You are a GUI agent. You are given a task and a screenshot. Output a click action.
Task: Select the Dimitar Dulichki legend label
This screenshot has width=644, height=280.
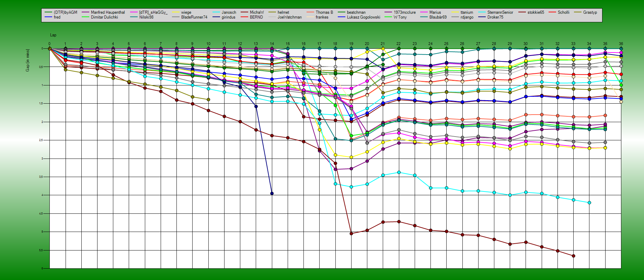point(104,17)
